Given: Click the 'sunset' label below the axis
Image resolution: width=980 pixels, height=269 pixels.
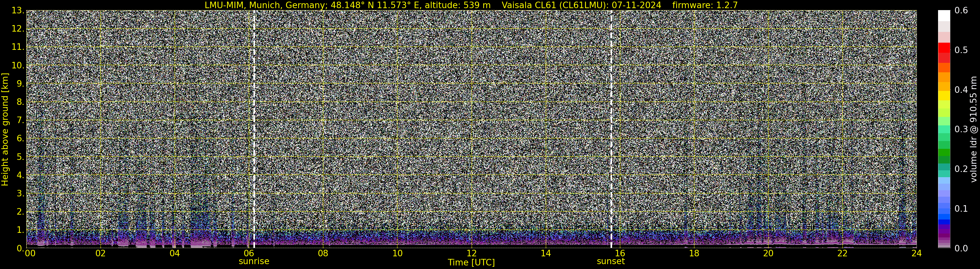Looking at the screenshot, I should click(x=611, y=262).
